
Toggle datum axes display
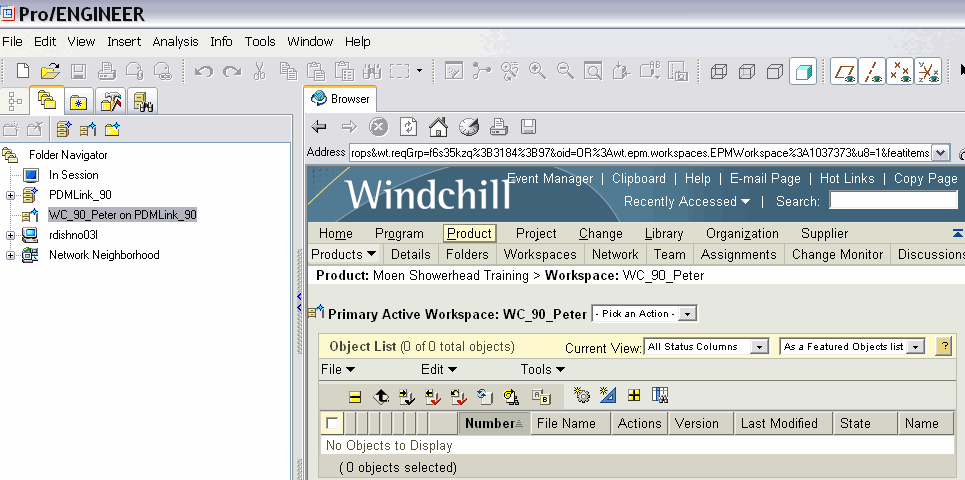(x=872, y=71)
